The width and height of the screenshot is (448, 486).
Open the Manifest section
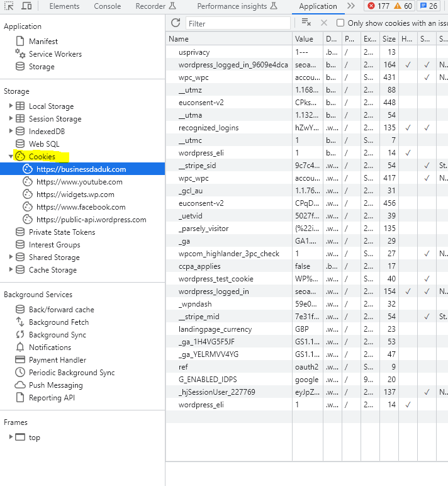click(43, 42)
